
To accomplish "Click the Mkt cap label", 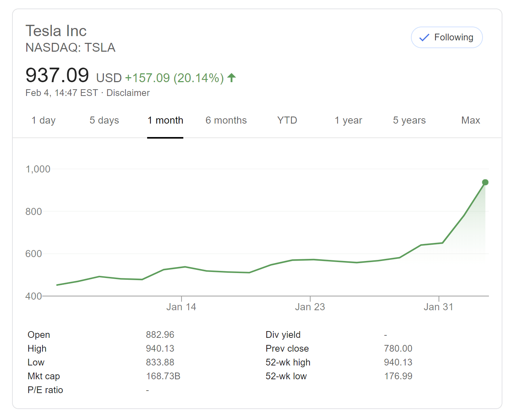I will (x=44, y=376).
